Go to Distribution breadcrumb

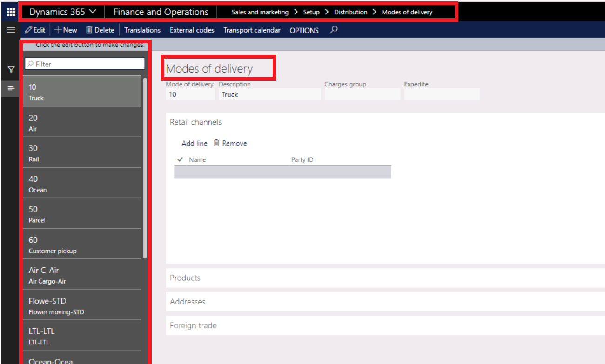pyautogui.click(x=350, y=12)
